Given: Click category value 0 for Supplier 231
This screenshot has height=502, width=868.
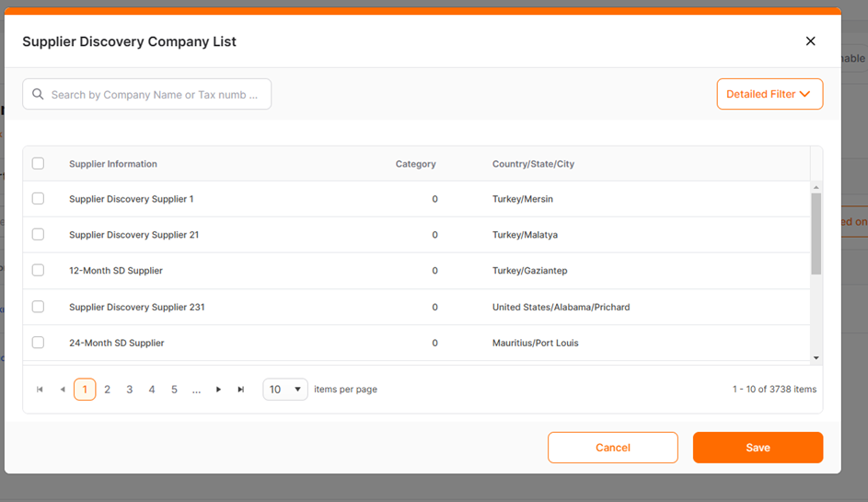Looking at the screenshot, I should pyautogui.click(x=434, y=307).
